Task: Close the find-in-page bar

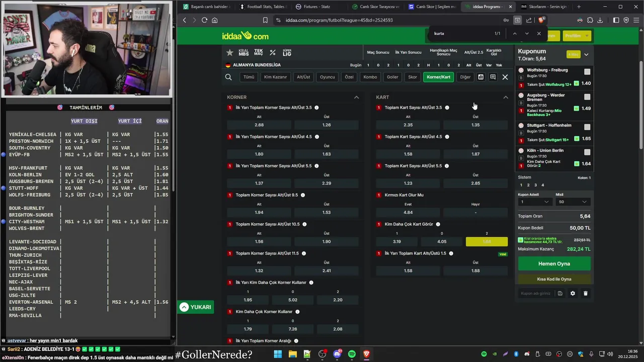Action: [539, 33]
